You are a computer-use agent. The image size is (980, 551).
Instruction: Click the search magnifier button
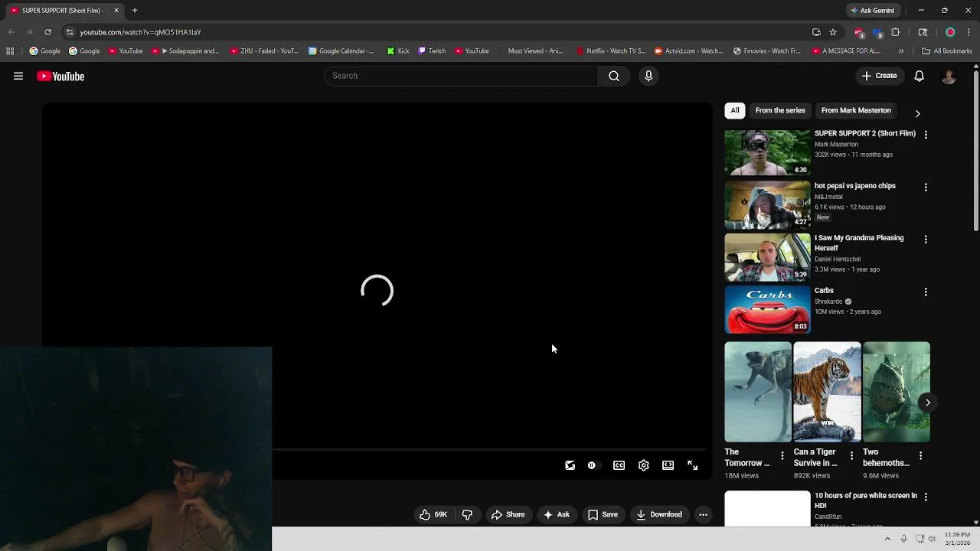click(614, 76)
